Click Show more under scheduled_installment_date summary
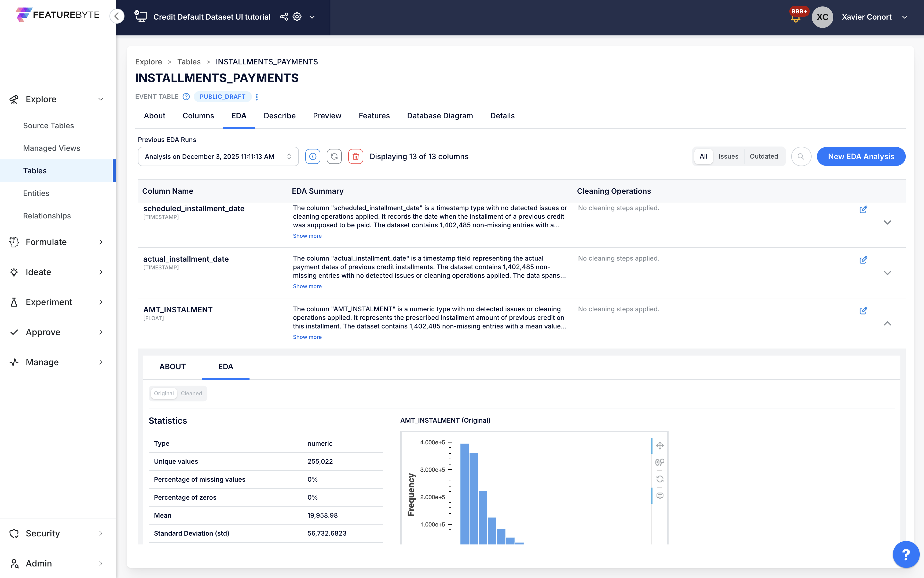The height and width of the screenshot is (578, 924). tap(307, 236)
